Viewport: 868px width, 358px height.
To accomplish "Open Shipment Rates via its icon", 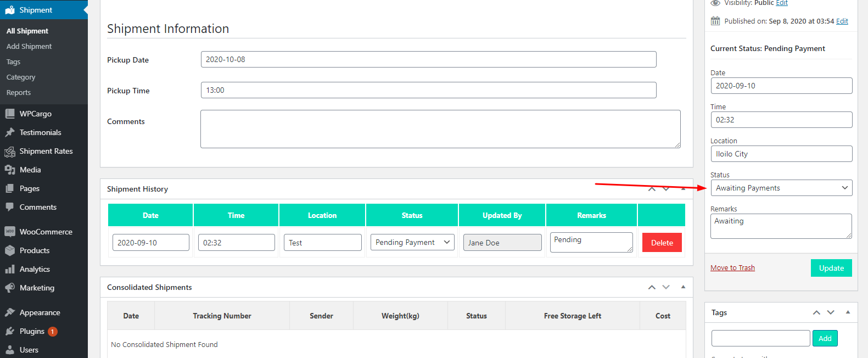I will pos(10,152).
